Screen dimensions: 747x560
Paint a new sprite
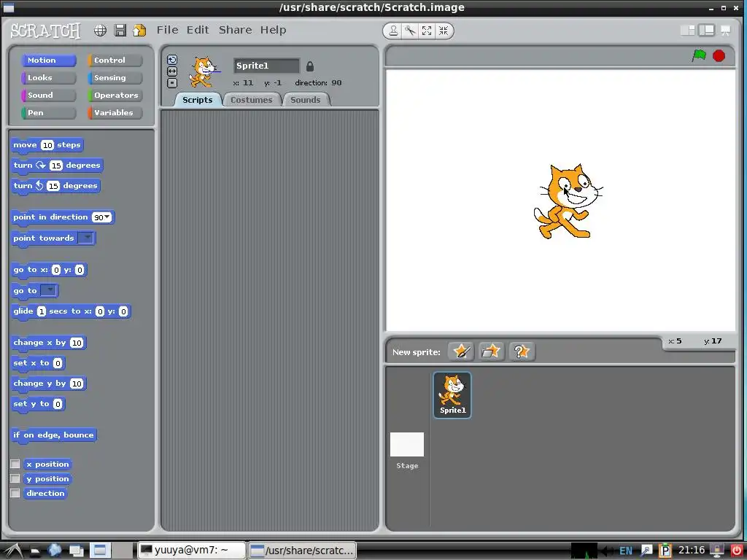point(461,352)
